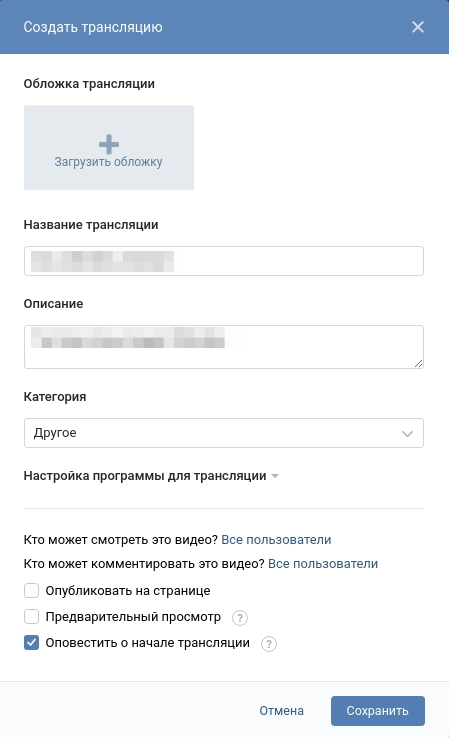Expand Настройка программы для трансляции section

pyautogui.click(x=145, y=476)
